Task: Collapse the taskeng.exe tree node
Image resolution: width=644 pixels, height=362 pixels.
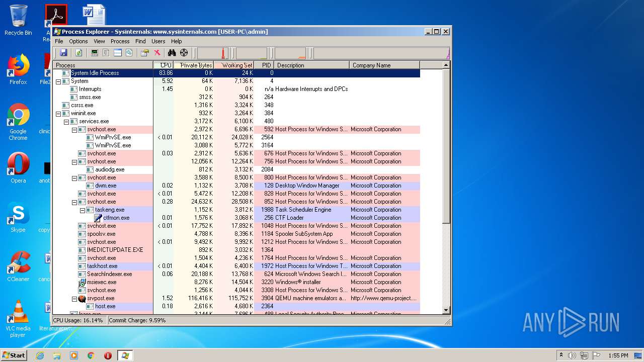Action: click(83, 210)
